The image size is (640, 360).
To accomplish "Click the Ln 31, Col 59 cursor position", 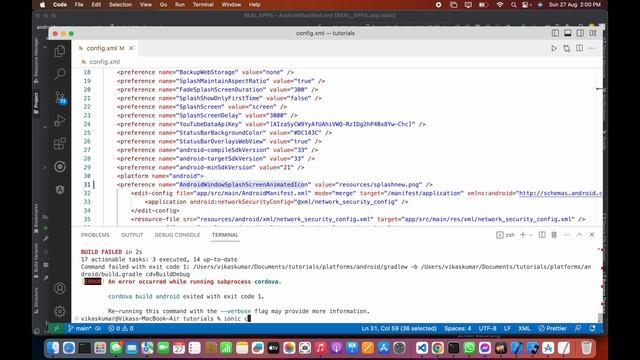I will pyautogui.click(x=399, y=328).
